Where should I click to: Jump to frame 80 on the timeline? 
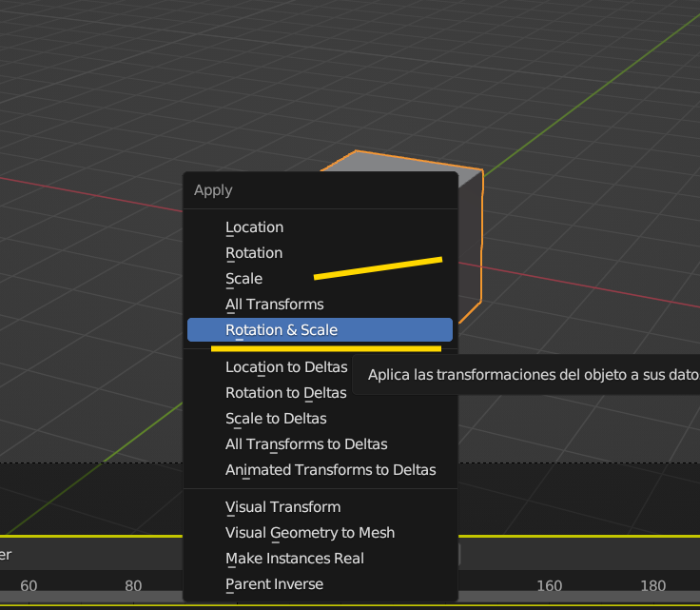133,586
